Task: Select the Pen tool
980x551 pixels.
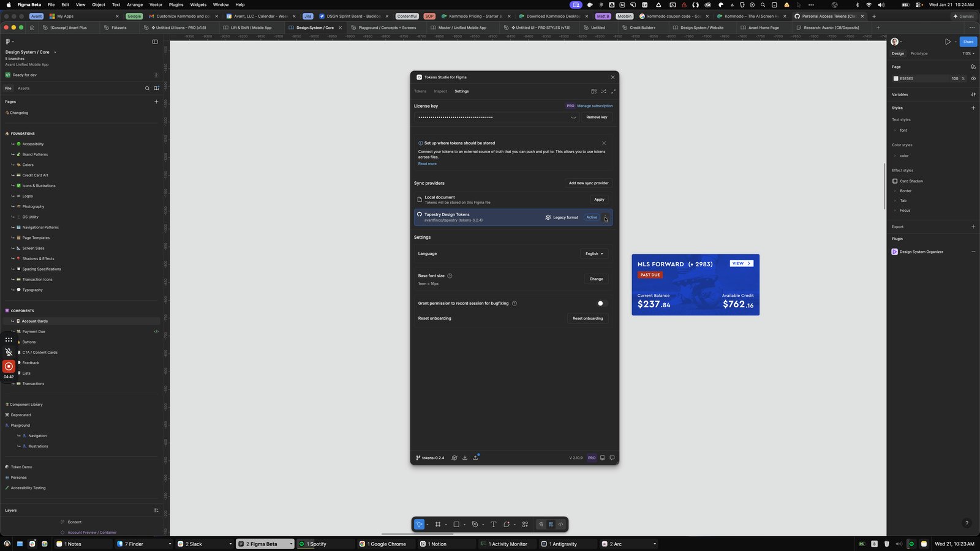Action: (475, 524)
